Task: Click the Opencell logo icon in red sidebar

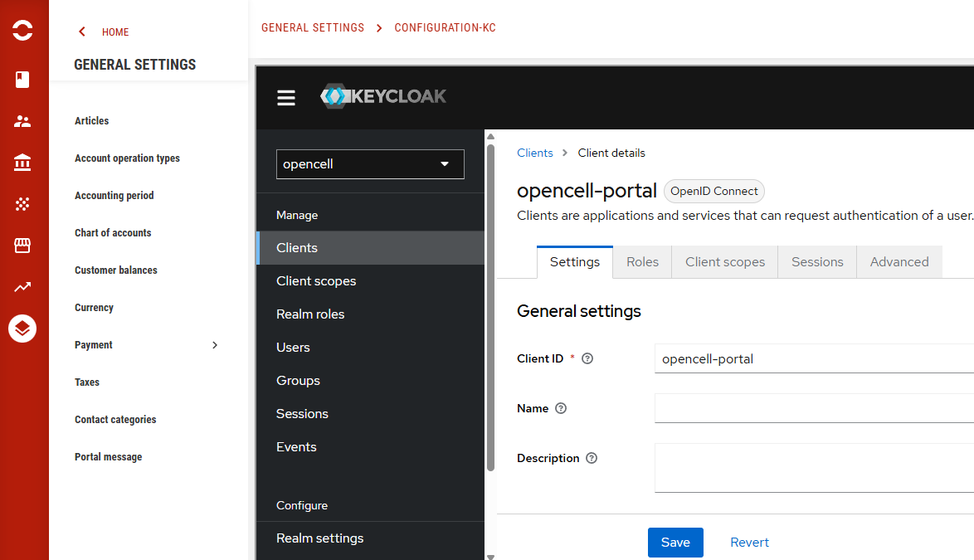Action: click(22, 32)
